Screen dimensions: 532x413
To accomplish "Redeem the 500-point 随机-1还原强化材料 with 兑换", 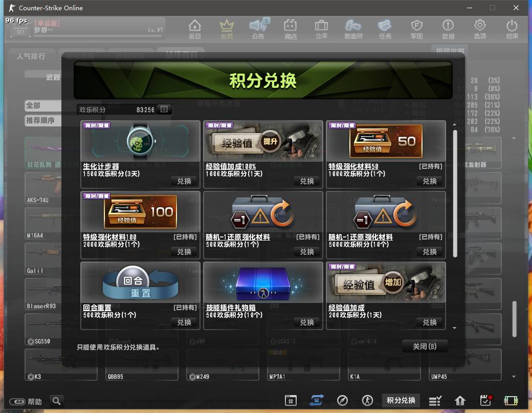I will (307, 252).
